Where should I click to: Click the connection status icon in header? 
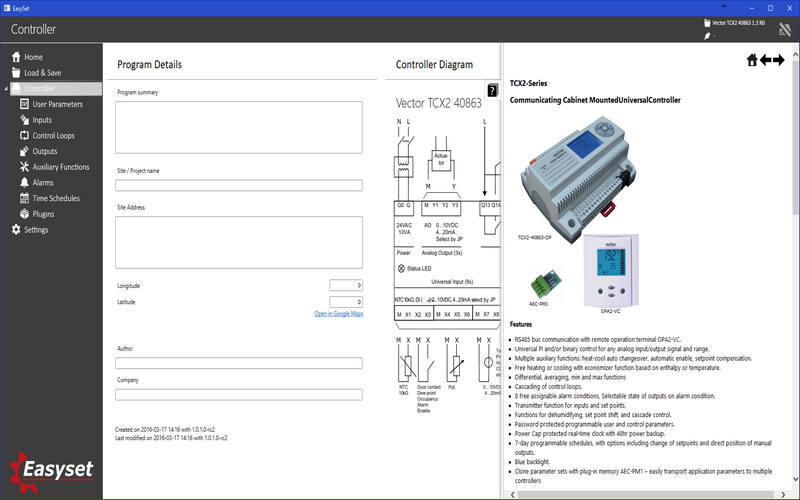(785, 30)
